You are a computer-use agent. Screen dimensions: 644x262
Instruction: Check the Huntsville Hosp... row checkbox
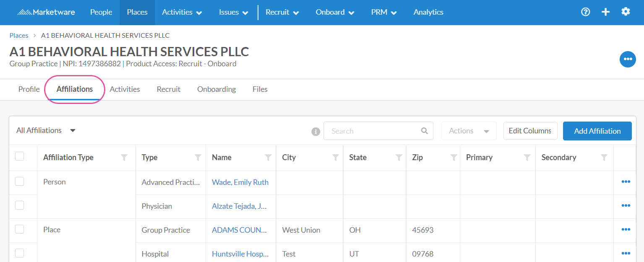point(19,253)
